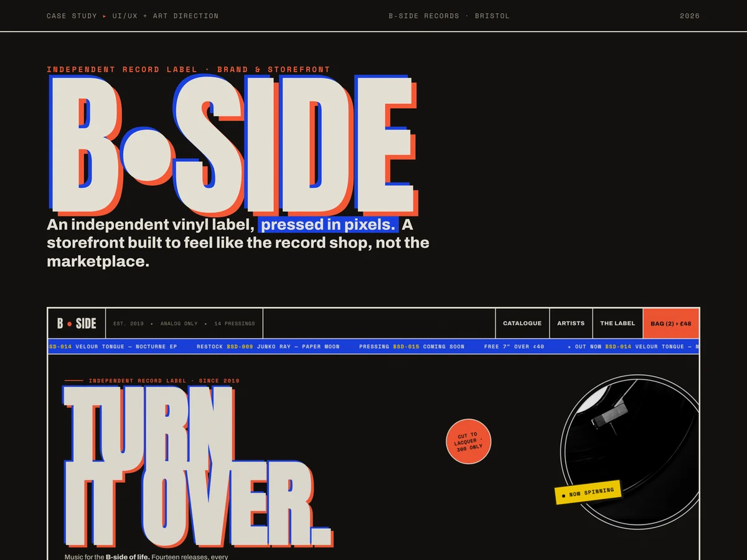747x560 pixels.
Task: Open The Label nav item
Action: click(618, 324)
